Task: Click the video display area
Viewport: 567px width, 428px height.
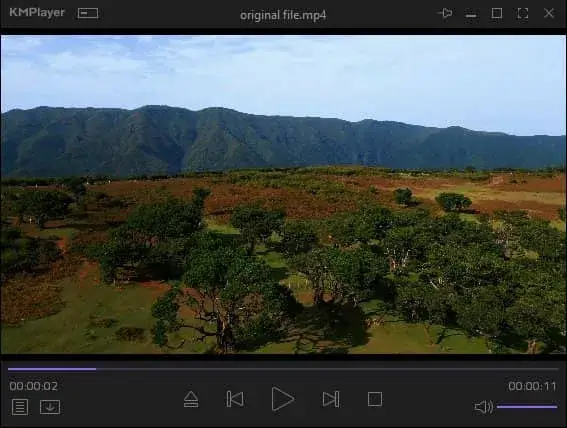Action: (x=283, y=194)
